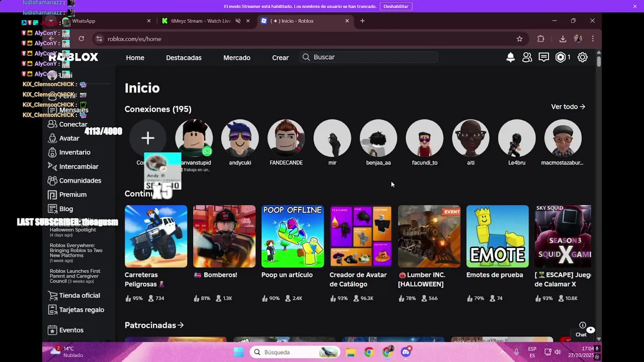Open Poop un artículo game thumbnail
The height and width of the screenshot is (362, 644).
pyautogui.click(x=292, y=236)
